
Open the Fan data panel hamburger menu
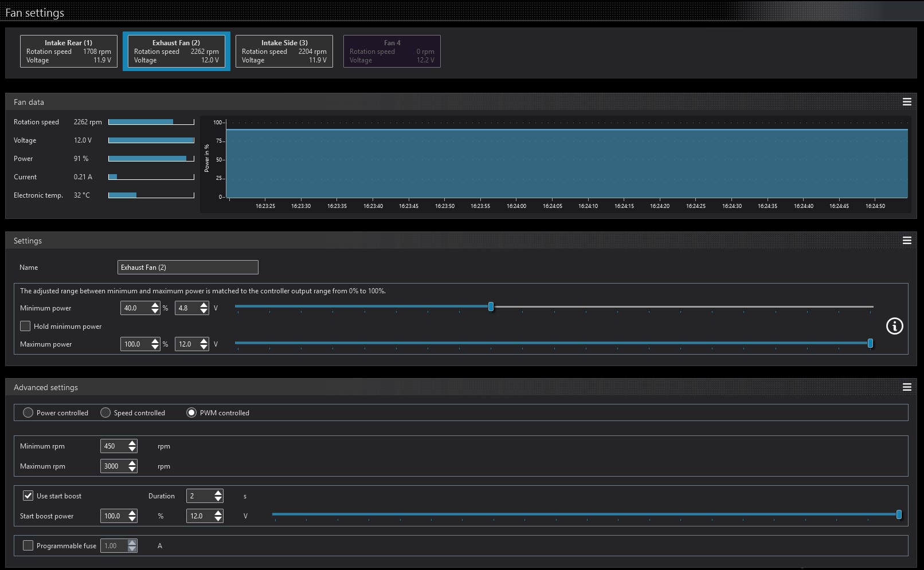coord(907,102)
